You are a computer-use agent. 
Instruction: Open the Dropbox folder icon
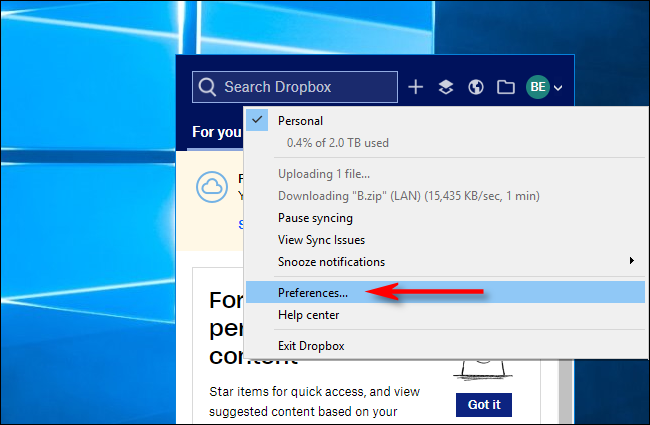[x=506, y=87]
